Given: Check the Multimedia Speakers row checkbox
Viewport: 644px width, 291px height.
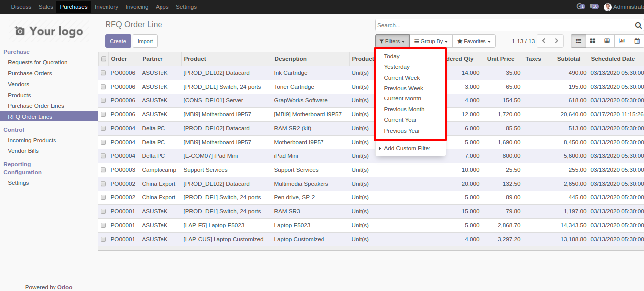Looking at the screenshot, I should 104,184.
